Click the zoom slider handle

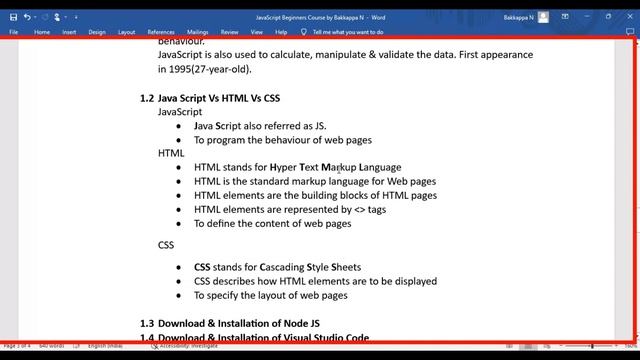pyautogui.click(x=592, y=346)
